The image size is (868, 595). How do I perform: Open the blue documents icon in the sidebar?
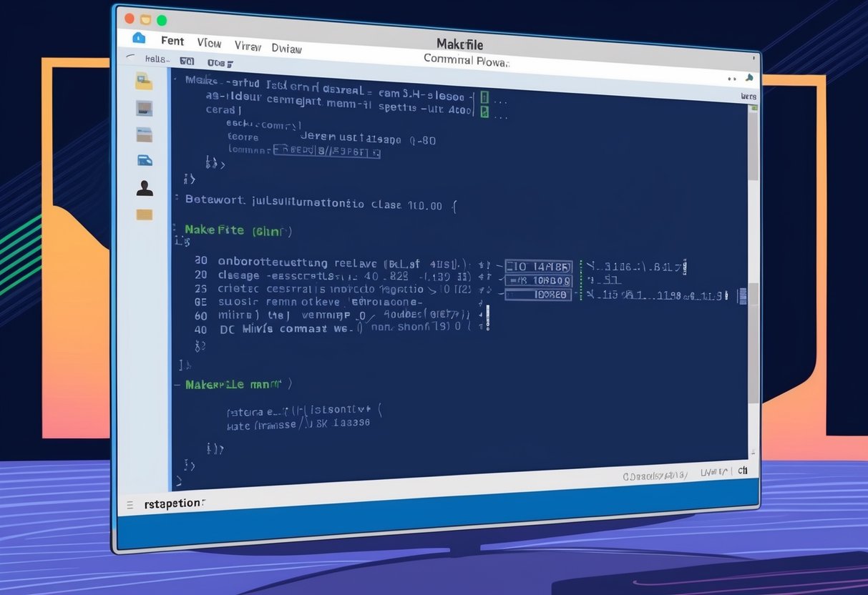(145, 160)
